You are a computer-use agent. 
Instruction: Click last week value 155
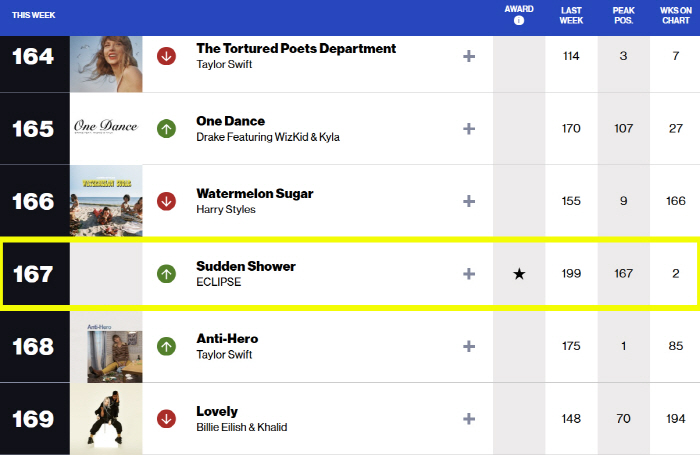point(571,201)
